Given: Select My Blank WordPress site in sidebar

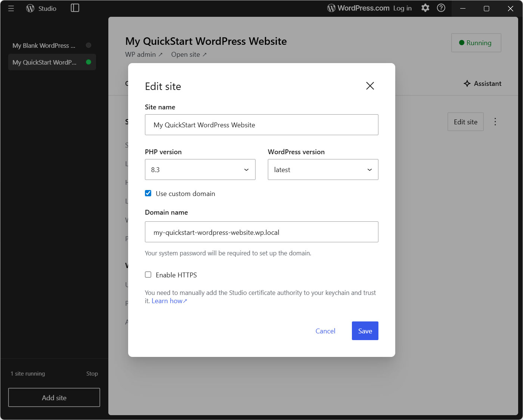Looking at the screenshot, I should pos(43,45).
